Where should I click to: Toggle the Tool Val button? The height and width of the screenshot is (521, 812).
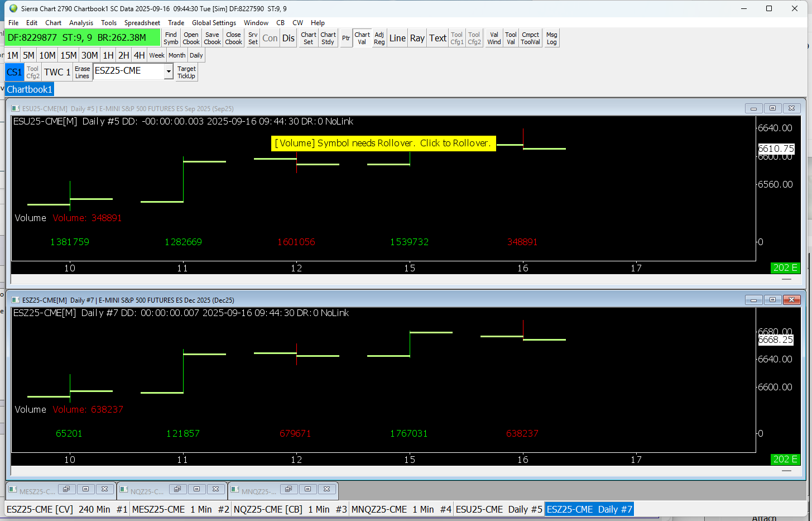click(511, 38)
